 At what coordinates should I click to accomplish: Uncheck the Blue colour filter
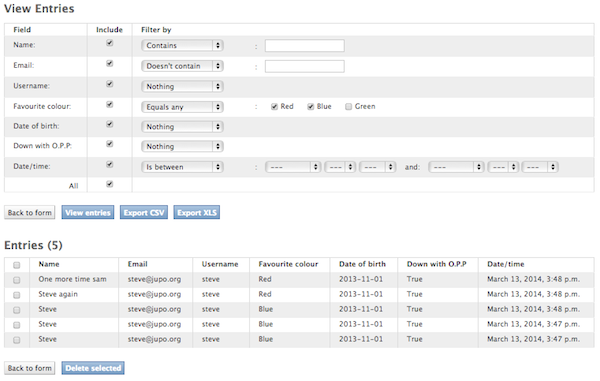(310, 107)
